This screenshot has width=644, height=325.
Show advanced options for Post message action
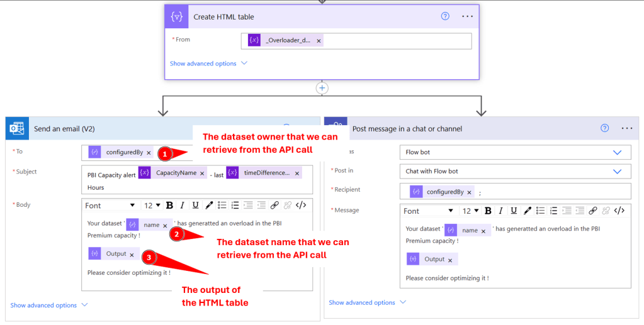(368, 302)
